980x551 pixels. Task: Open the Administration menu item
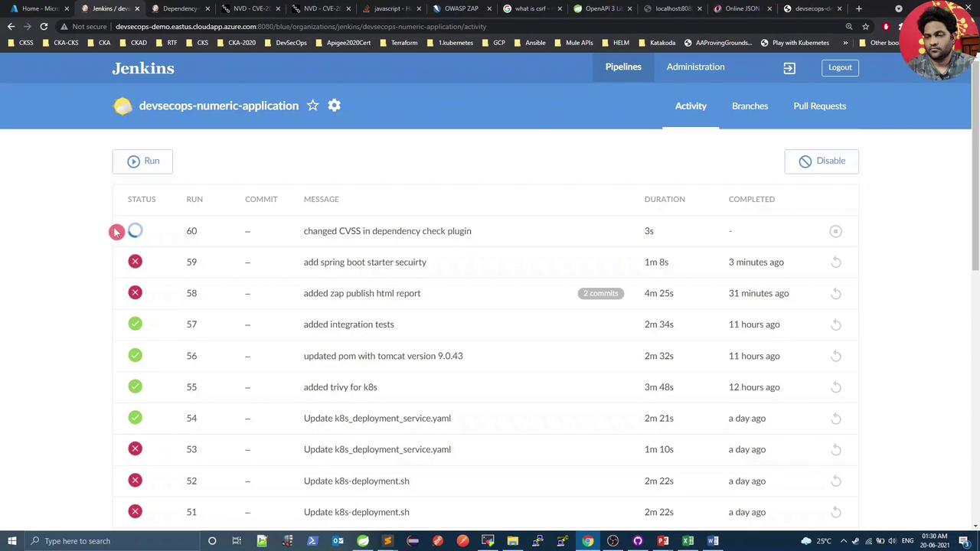695,67
